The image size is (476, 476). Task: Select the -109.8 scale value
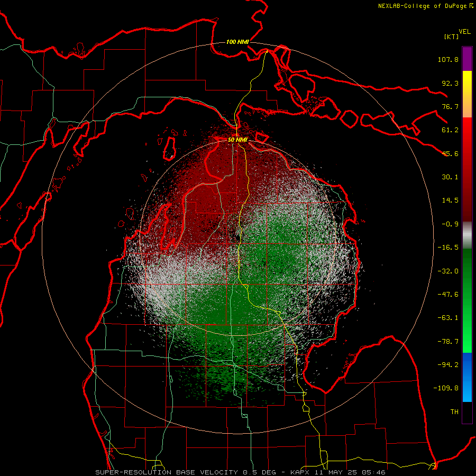coord(446,388)
